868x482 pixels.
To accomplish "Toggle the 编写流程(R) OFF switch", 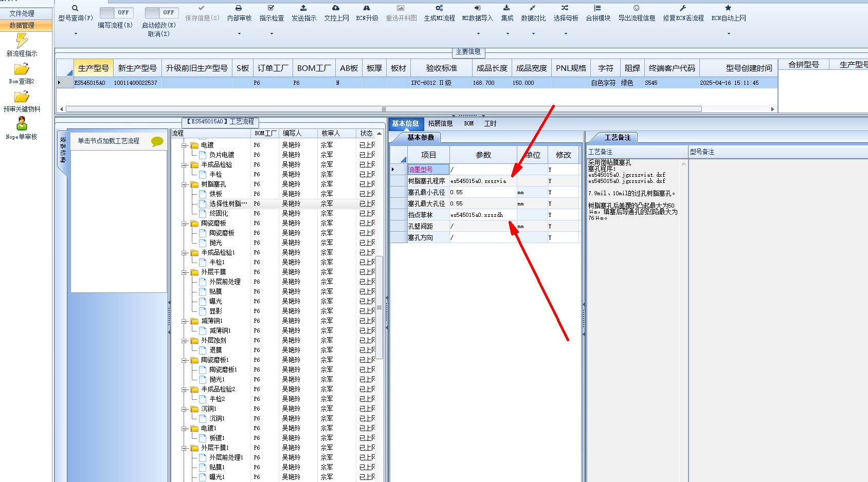I will (117, 12).
